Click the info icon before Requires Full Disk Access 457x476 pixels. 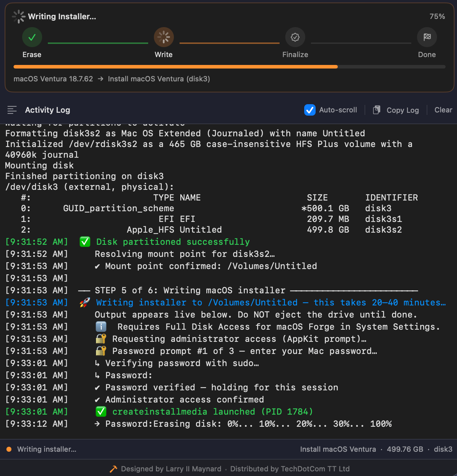[101, 326]
